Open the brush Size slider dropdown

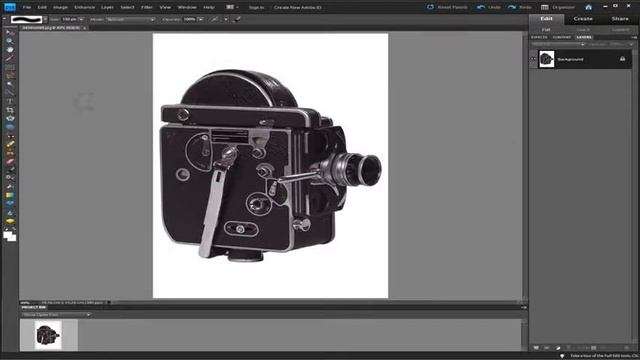point(81,19)
